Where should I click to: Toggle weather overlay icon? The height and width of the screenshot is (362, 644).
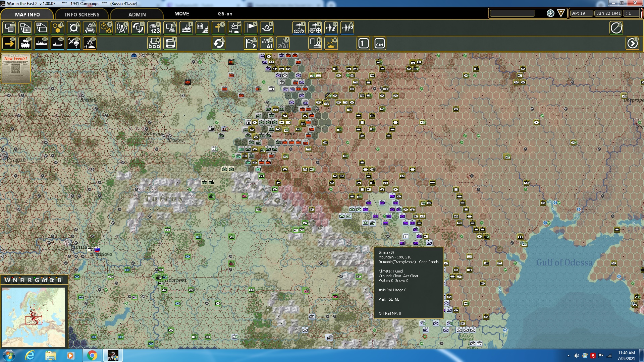[x=235, y=28]
